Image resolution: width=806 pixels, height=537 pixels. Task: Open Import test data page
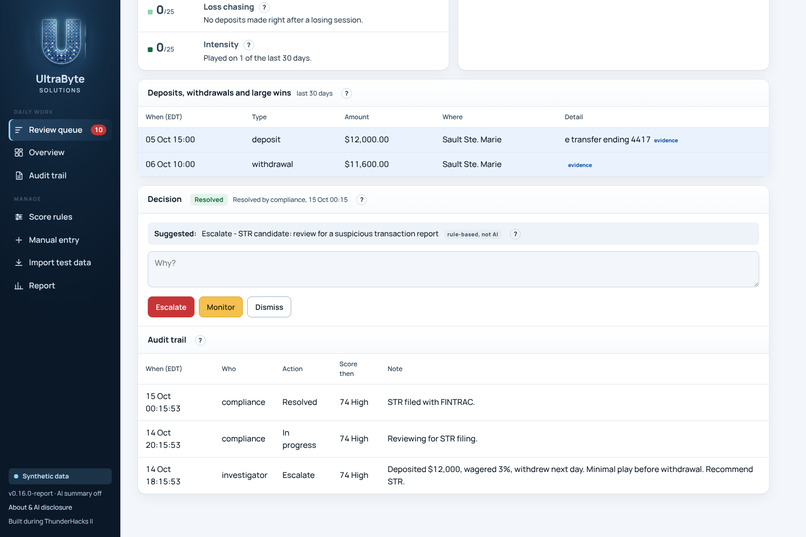click(60, 263)
